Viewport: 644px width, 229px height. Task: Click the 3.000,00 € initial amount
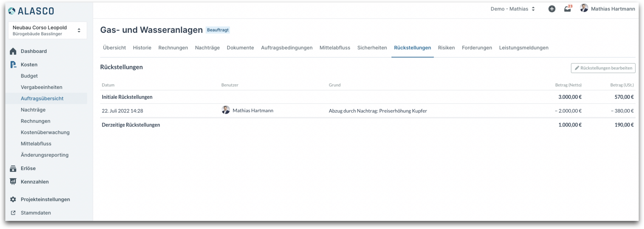point(570,97)
